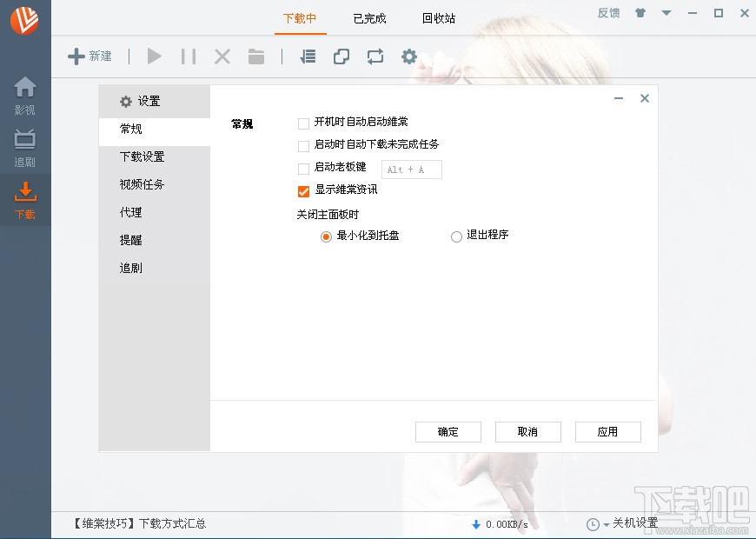
Task: Switch to the 已完成 tab
Action: [x=368, y=18]
